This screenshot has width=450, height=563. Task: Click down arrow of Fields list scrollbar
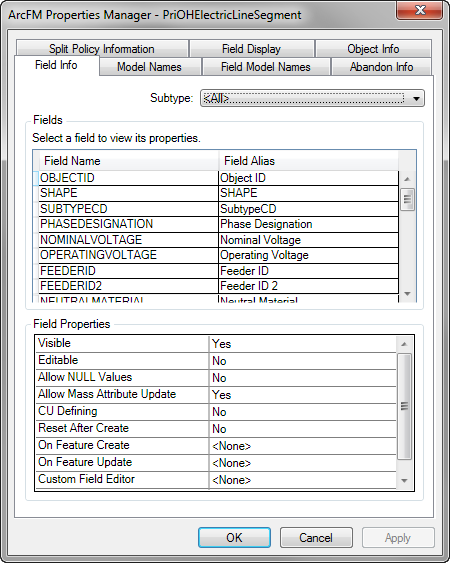(x=407, y=294)
